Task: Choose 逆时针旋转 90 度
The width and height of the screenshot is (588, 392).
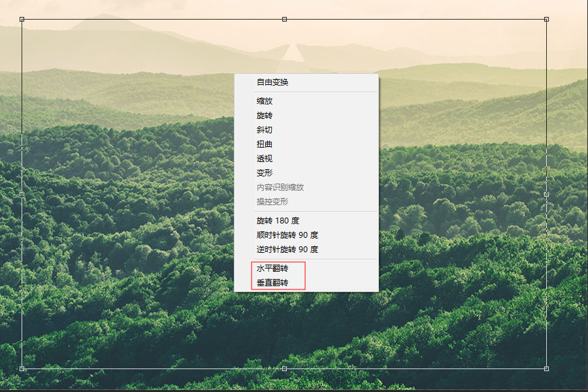Action: click(x=306, y=250)
